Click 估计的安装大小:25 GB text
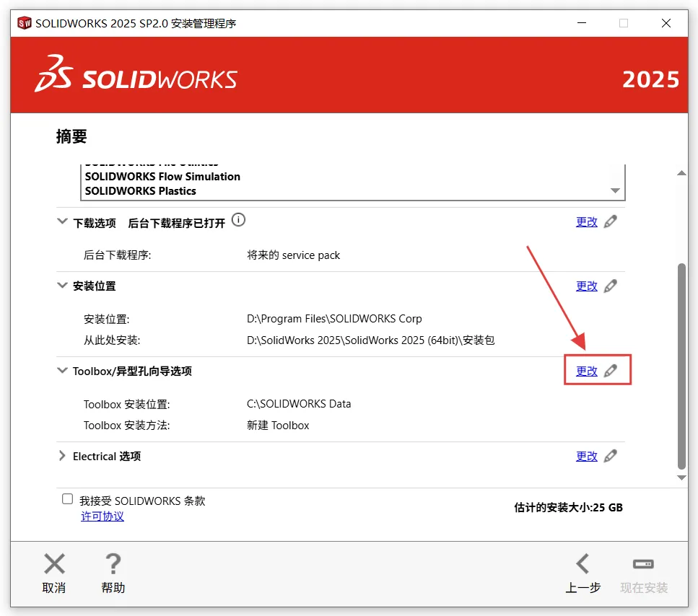 tap(569, 508)
